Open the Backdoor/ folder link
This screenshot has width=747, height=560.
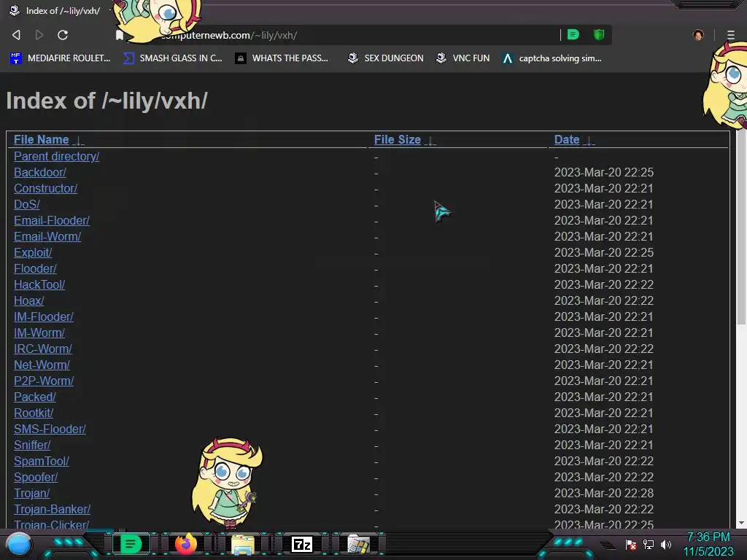coord(40,172)
